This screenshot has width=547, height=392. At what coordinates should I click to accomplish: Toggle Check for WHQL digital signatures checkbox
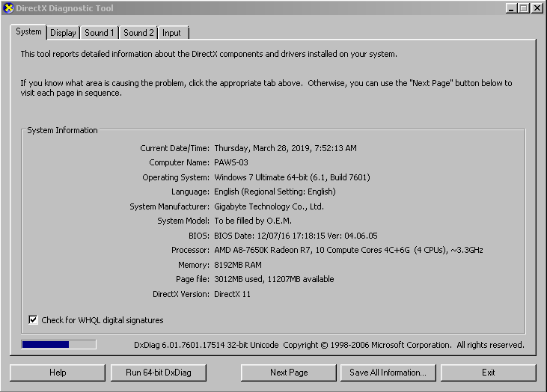33,319
